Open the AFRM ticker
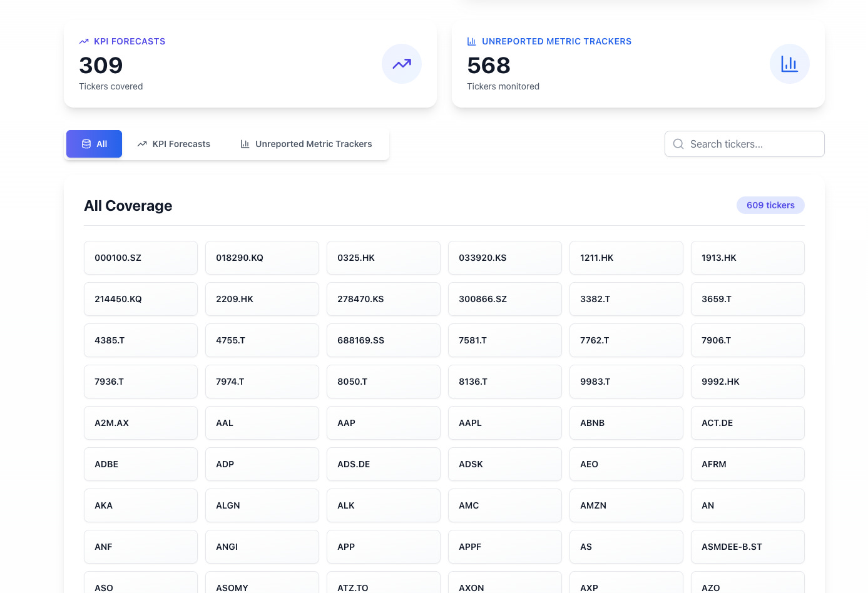 [x=748, y=464]
